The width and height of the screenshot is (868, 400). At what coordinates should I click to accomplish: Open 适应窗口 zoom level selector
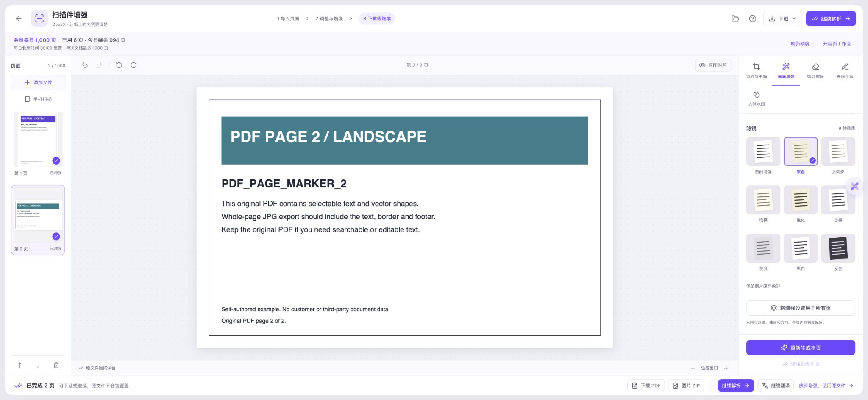(709, 368)
